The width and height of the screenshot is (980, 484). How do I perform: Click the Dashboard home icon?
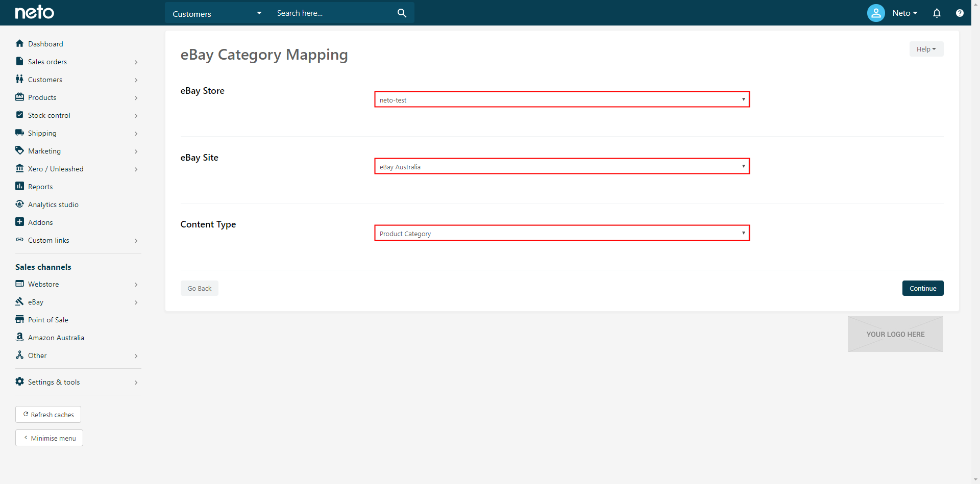[x=19, y=43]
